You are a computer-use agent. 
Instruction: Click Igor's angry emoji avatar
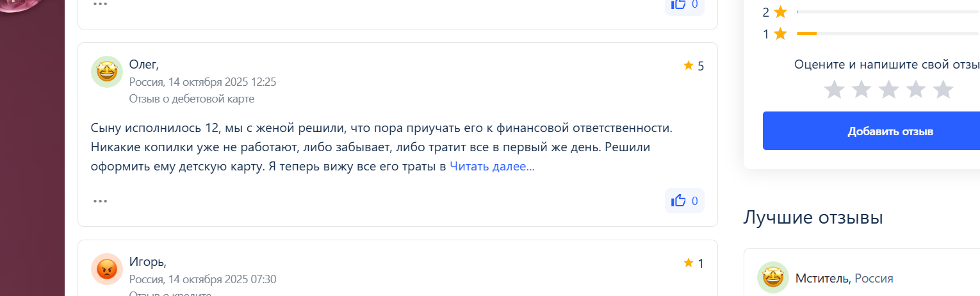[x=107, y=268]
